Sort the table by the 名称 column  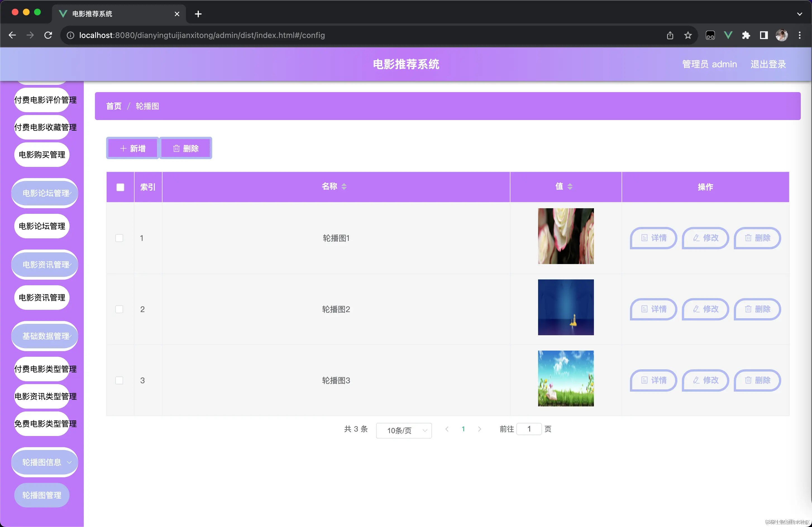[x=343, y=186]
